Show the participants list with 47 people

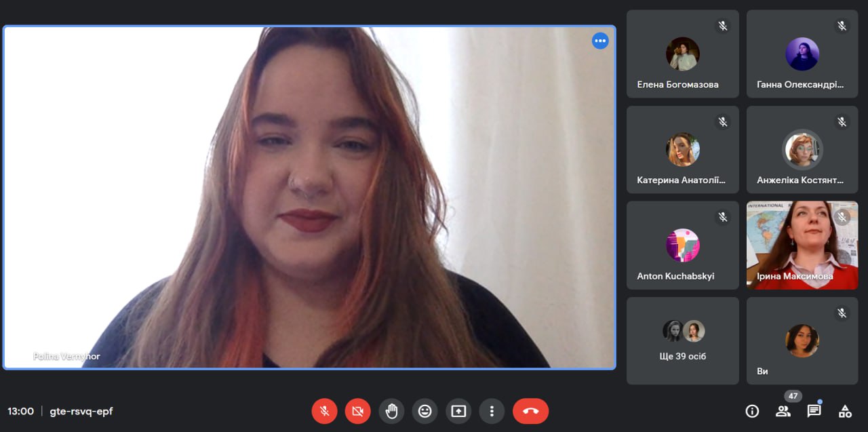pos(783,411)
